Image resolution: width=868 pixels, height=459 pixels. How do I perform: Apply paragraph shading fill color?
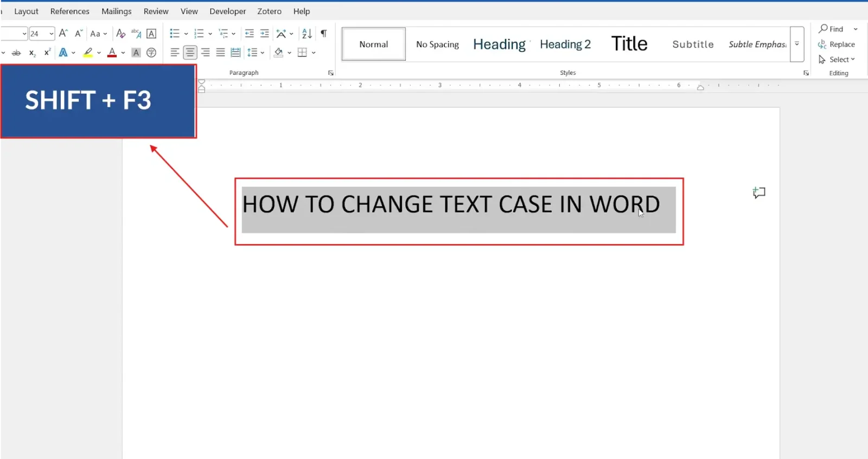pos(278,53)
